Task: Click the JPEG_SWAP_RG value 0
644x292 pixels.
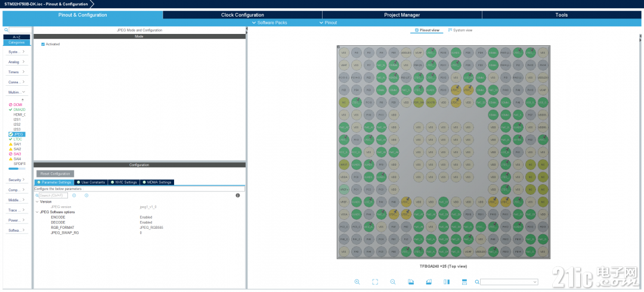Action: tap(141, 233)
